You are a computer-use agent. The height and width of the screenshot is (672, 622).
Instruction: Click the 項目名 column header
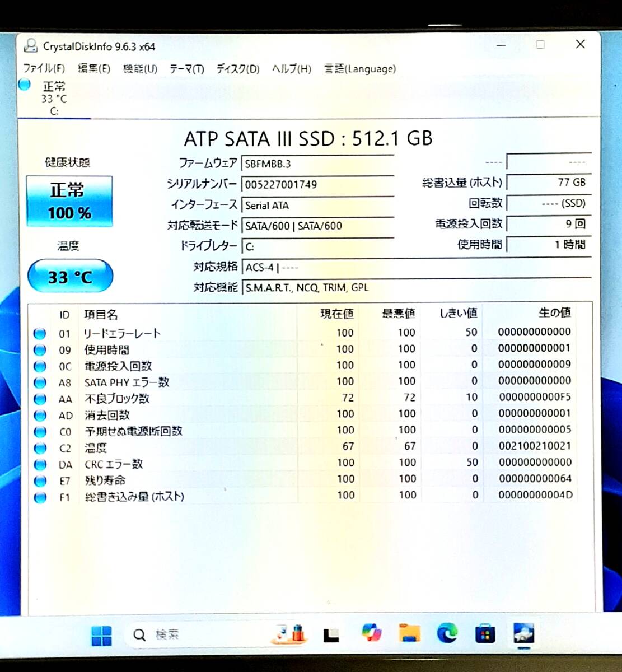[101, 315]
